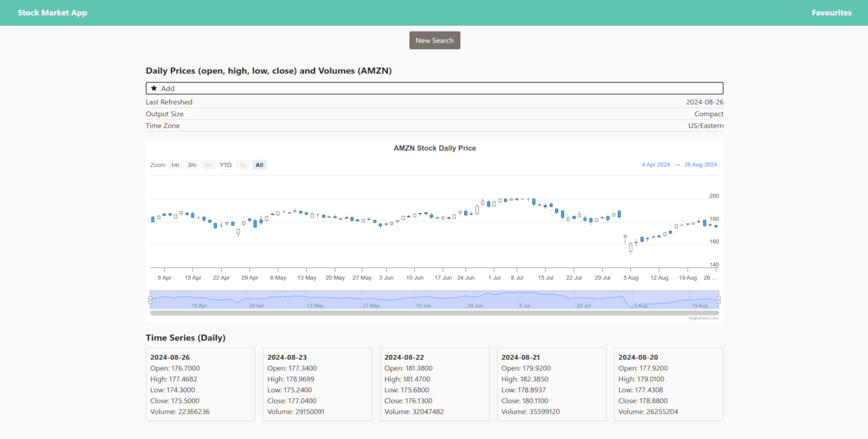868x439 pixels.
Task: Click Volume: 29150091 text
Action: pyautogui.click(x=296, y=411)
